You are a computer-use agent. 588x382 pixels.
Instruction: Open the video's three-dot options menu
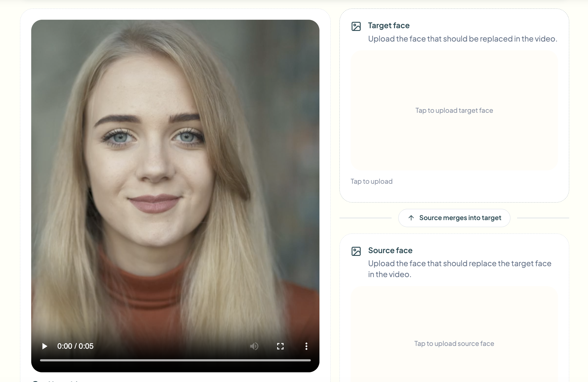point(306,346)
